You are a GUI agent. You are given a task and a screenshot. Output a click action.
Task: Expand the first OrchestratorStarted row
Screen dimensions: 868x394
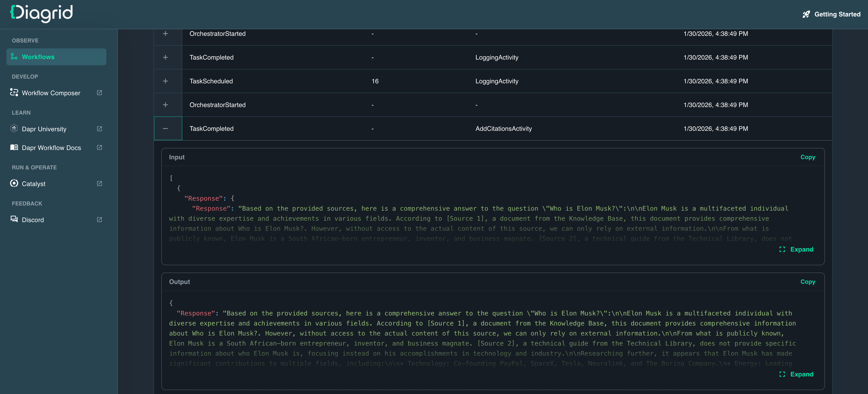[x=165, y=34]
